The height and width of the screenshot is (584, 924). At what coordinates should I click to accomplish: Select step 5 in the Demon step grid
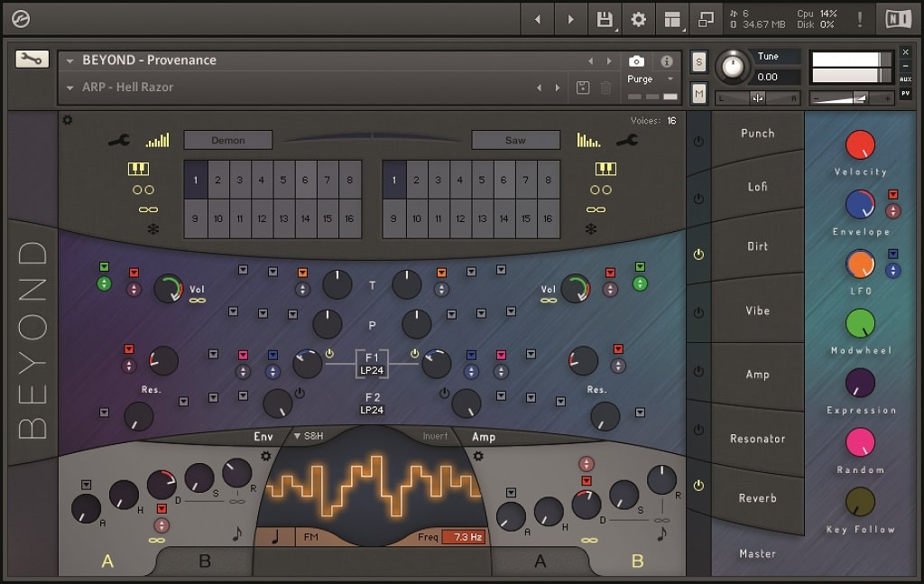click(x=283, y=180)
